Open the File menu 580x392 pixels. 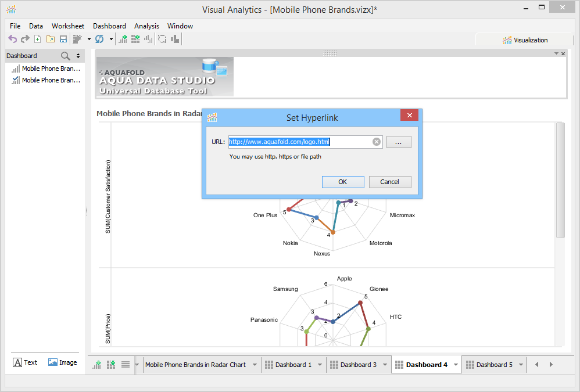point(15,26)
